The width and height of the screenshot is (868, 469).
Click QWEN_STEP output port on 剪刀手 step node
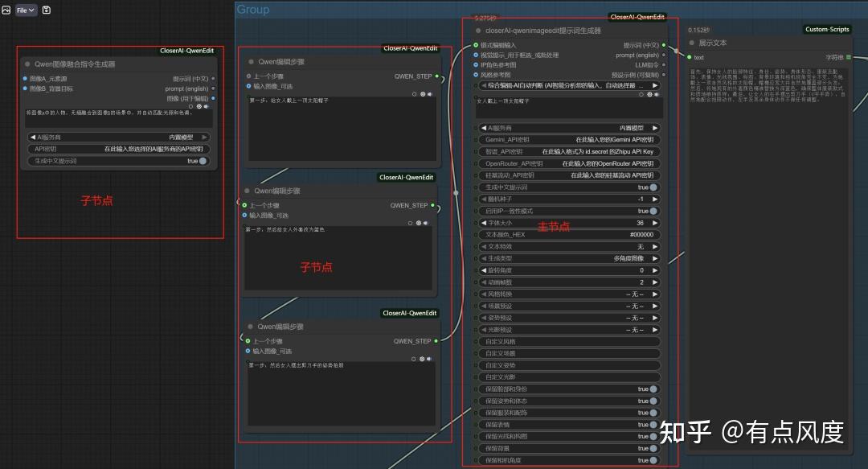[436, 341]
